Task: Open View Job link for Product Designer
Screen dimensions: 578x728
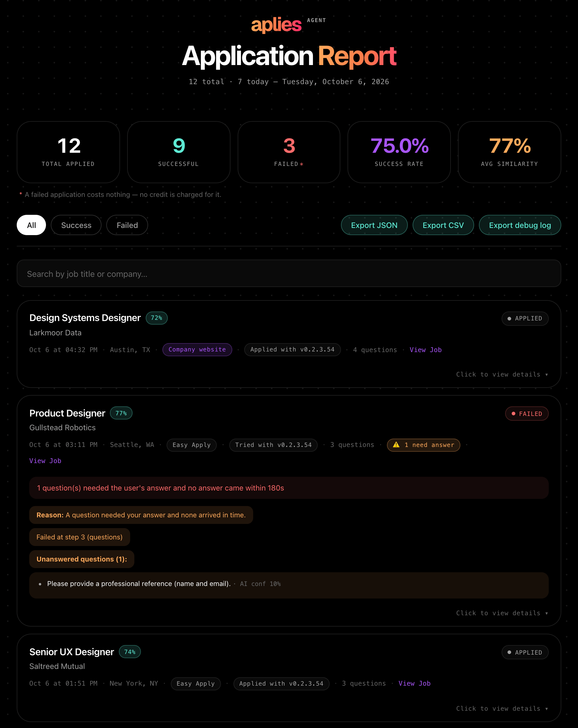Action: [45, 461]
